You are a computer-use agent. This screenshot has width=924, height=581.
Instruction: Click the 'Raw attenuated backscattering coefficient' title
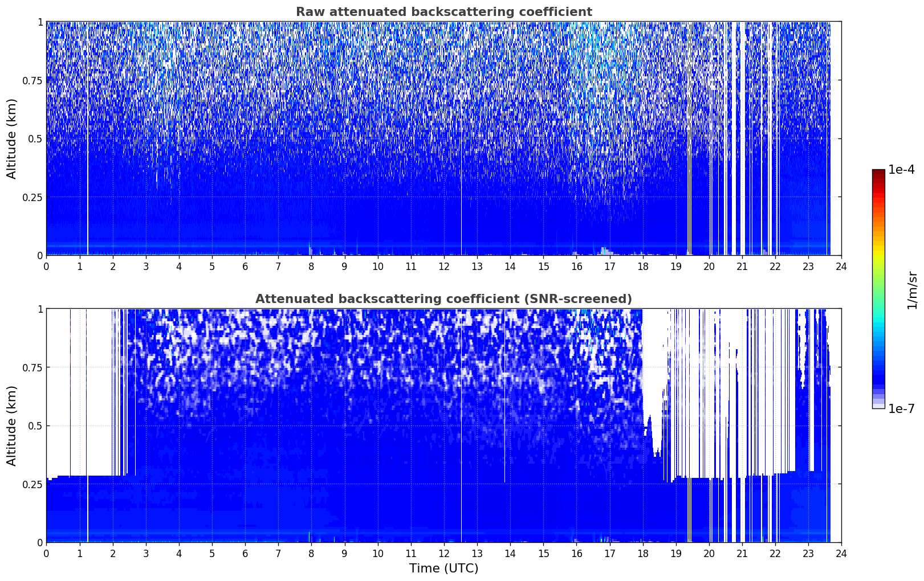click(443, 12)
